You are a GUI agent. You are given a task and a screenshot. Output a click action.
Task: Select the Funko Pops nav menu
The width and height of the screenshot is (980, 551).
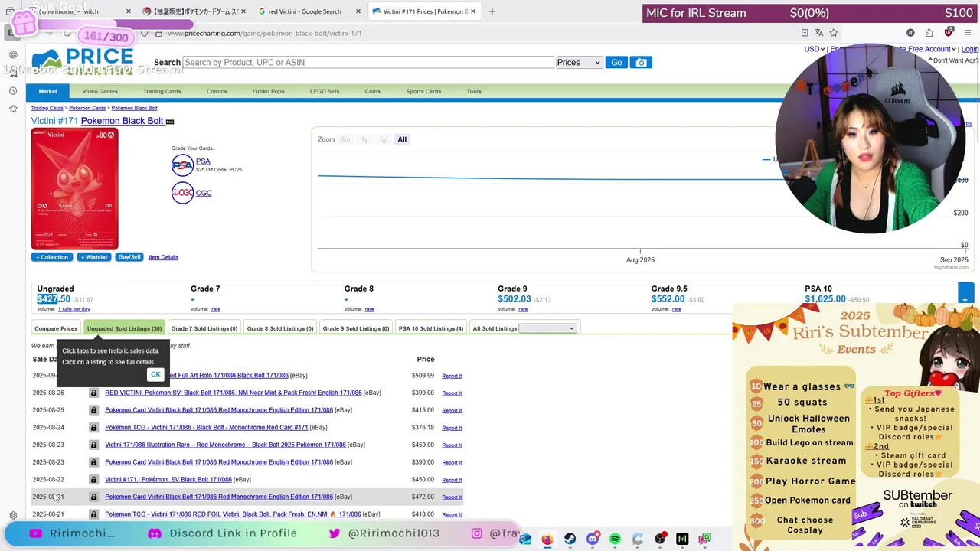click(x=268, y=91)
